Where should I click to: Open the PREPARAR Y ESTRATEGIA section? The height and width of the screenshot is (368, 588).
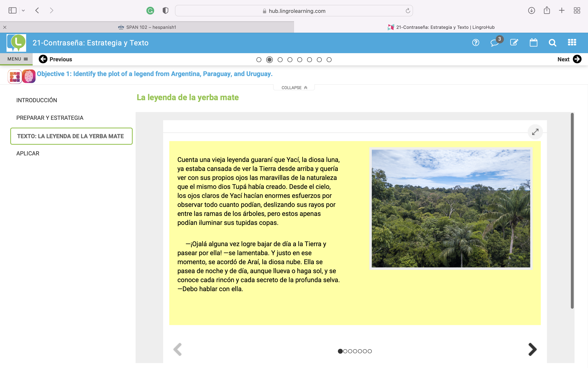tap(50, 118)
